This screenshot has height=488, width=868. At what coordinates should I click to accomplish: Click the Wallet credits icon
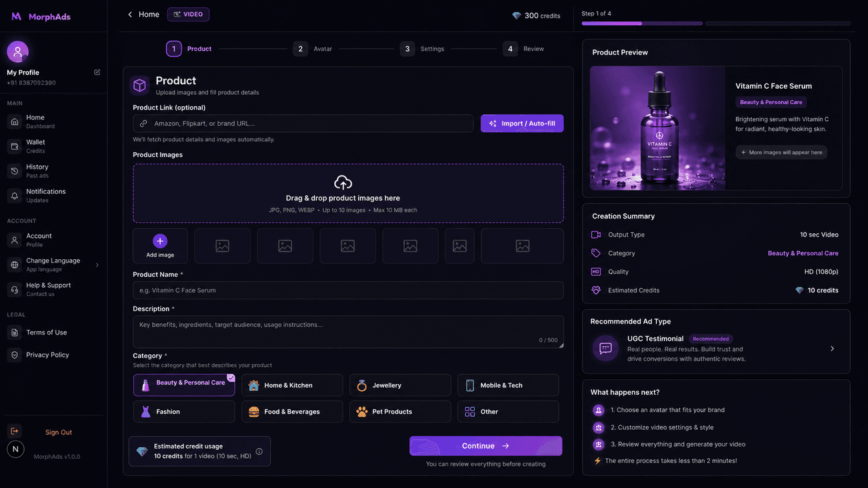(14, 146)
